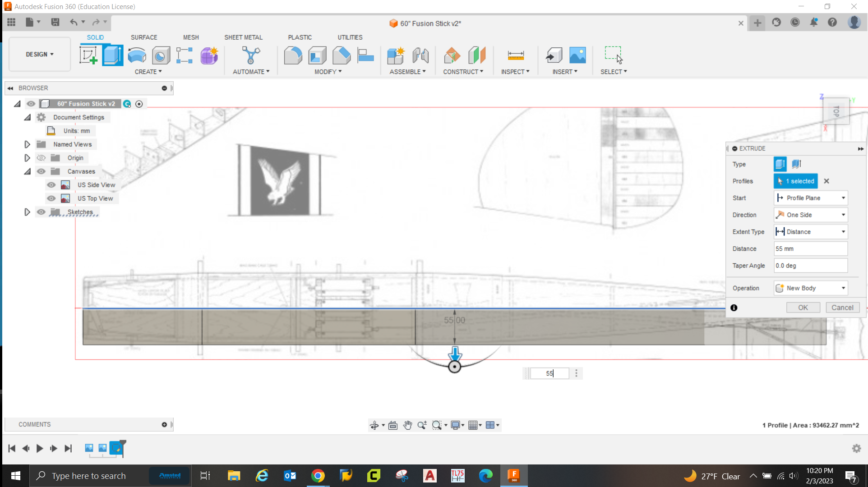Image resolution: width=868 pixels, height=487 pixels.
Task: Open the SHEET METAL tab
Action: pyautogui.click(x=243, y=37)
